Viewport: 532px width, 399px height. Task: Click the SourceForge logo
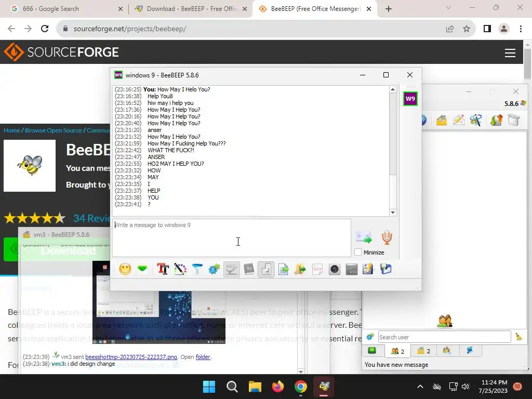pyautogui.click(x=61, y=52)
